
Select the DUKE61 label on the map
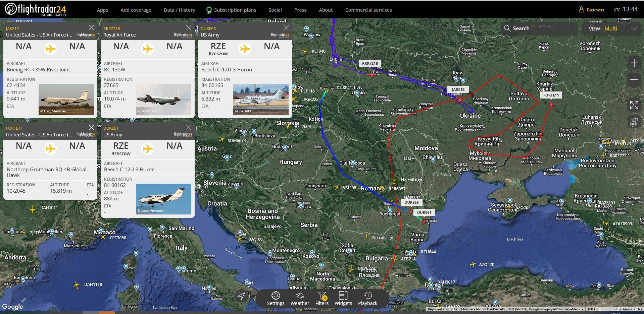424,212
